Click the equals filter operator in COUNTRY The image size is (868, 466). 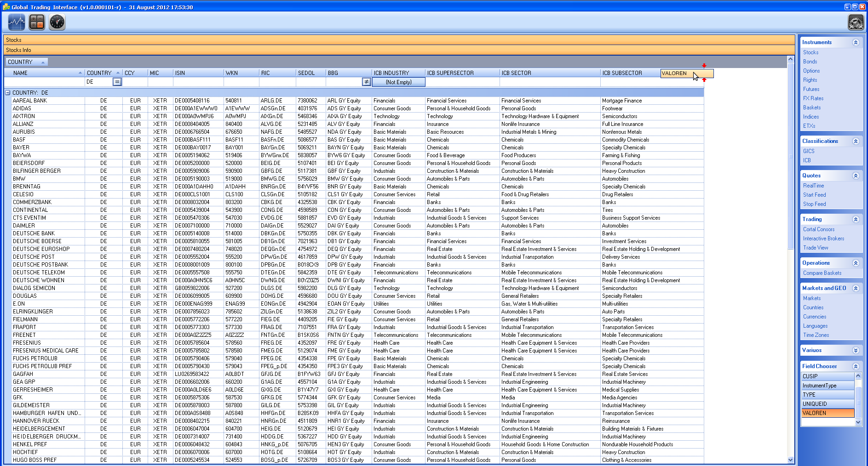(x=117, y=82)
